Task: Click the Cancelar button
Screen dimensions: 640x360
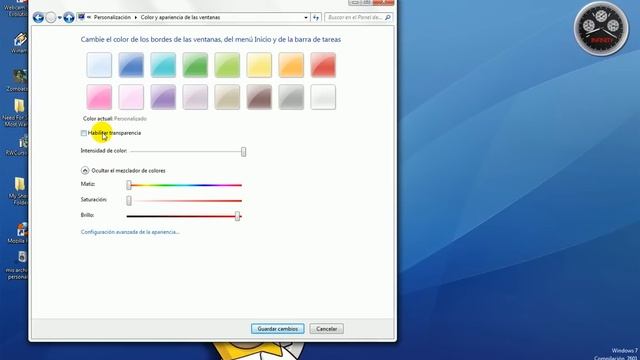Action: [327, 329]
